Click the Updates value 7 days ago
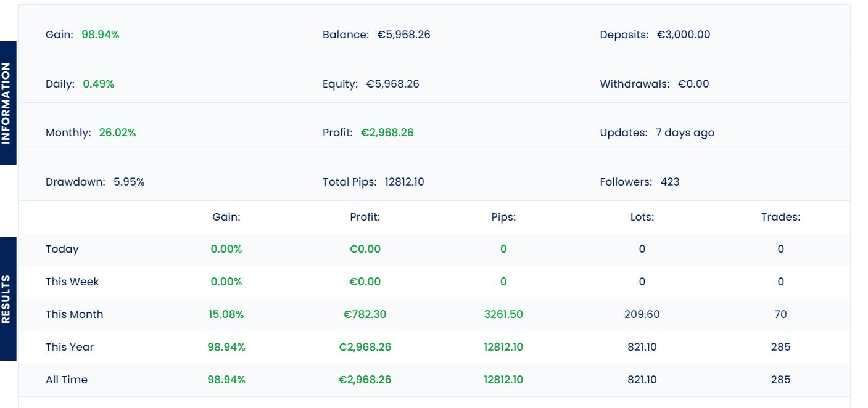Image resolution: width=868 pixels, height=408 pixels. click(x=685, y=133)
